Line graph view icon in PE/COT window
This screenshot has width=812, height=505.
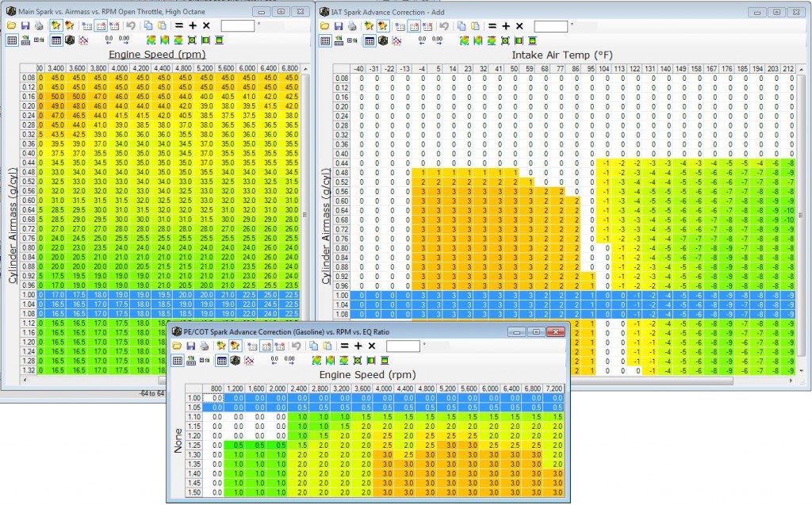[x=249, y=360]
